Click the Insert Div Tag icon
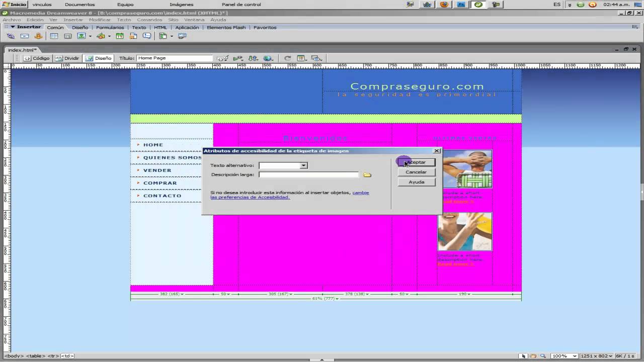Screen dimensions: 644x362 pos(67,36)
